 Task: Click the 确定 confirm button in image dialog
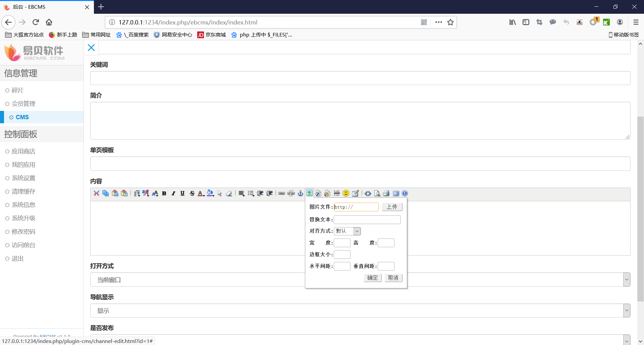tap(373, 278)
